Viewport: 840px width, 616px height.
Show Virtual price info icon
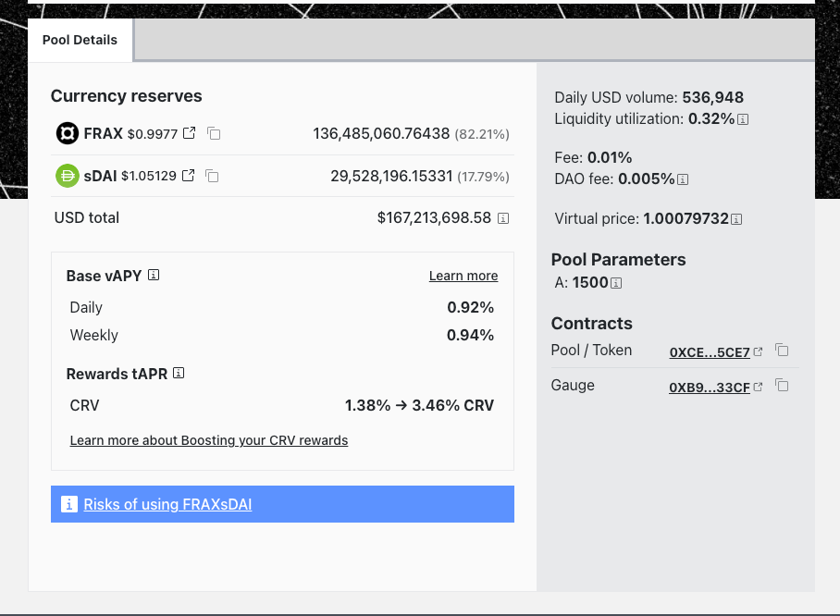point(736,219)
